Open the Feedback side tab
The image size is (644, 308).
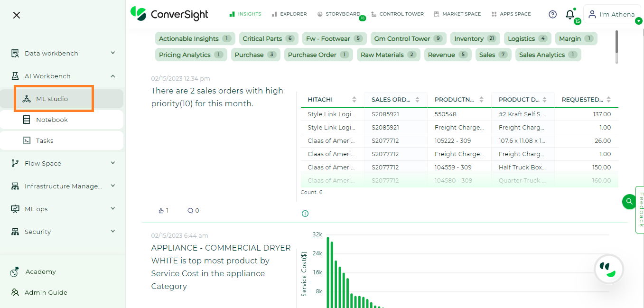[x=640, y=210]
